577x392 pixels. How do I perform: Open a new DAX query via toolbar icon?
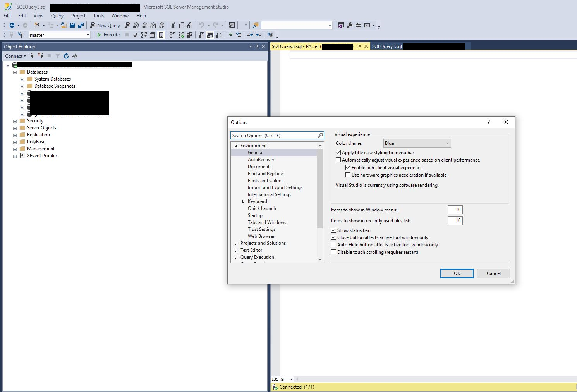(x=161, y=25)
